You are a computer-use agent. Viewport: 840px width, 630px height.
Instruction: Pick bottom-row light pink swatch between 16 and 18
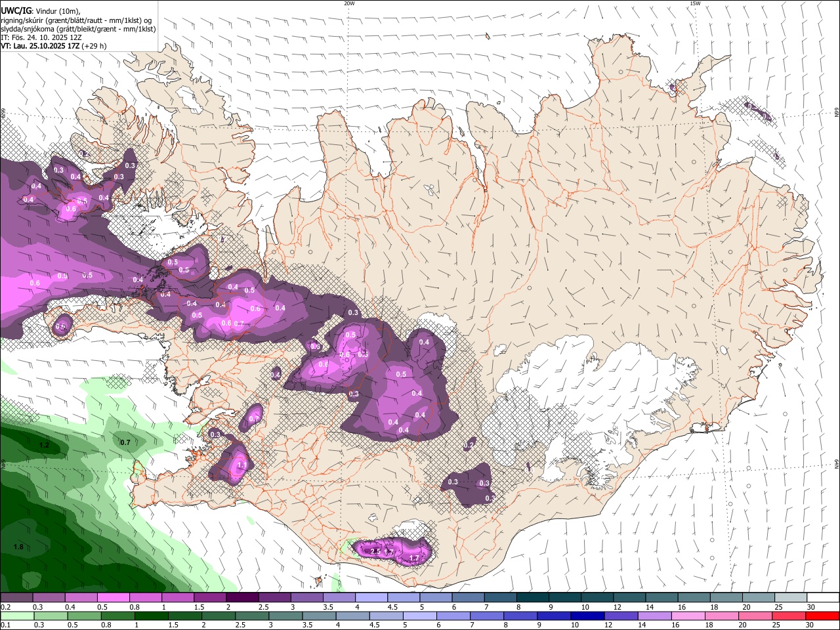pos(688,616)
